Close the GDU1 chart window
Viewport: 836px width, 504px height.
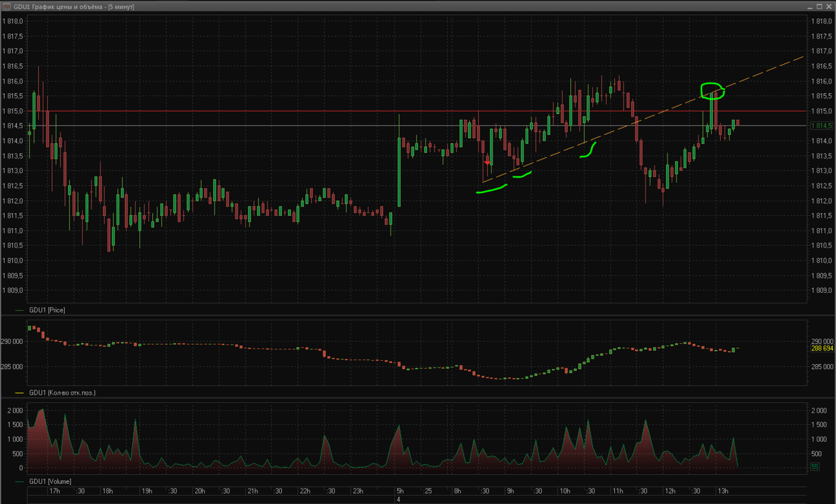pyautogui.click(x=828, y=6)
